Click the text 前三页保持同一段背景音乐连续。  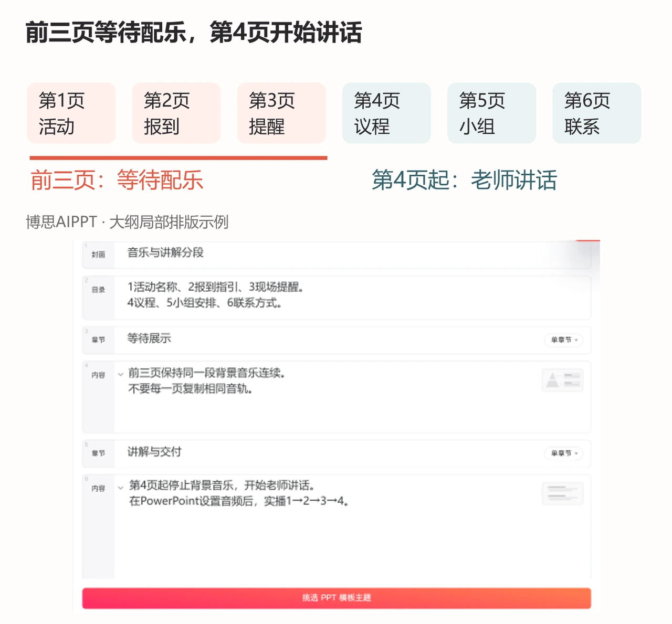[x=207, y=373]
